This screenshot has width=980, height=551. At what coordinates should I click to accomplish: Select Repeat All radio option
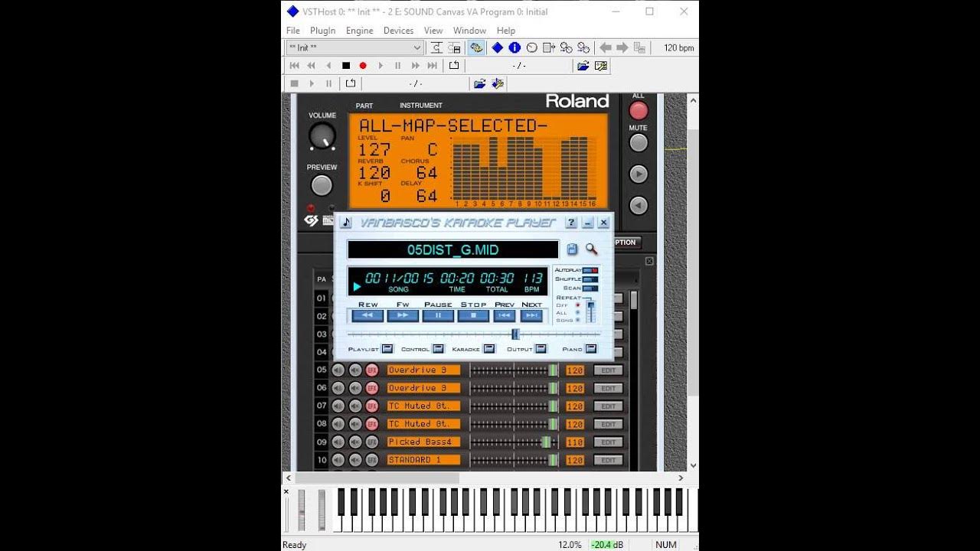[577, 312]
